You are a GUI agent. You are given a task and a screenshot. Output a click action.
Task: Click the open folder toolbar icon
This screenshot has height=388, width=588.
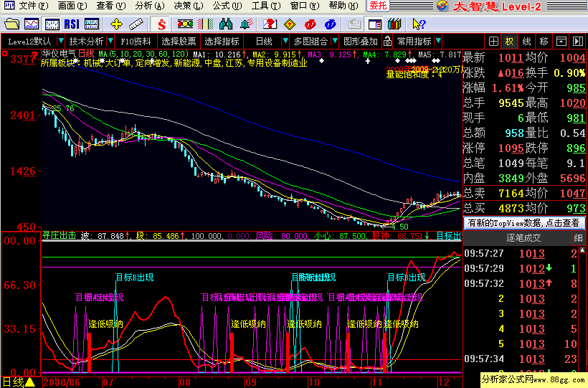pos(11,24)
